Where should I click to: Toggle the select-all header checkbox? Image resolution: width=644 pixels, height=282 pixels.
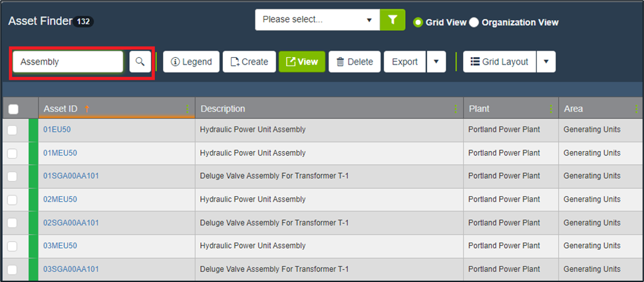coord(13,109)
